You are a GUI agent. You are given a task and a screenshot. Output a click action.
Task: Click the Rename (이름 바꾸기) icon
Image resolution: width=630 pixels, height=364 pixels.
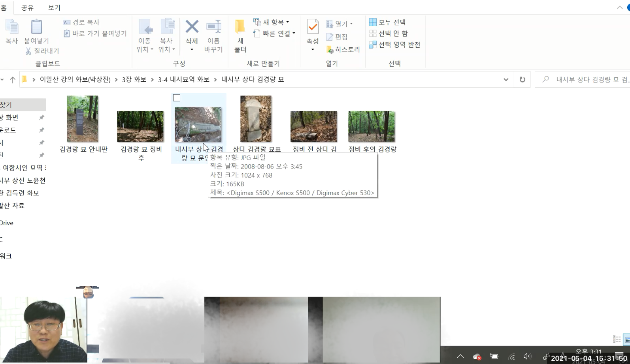(213, 27)
